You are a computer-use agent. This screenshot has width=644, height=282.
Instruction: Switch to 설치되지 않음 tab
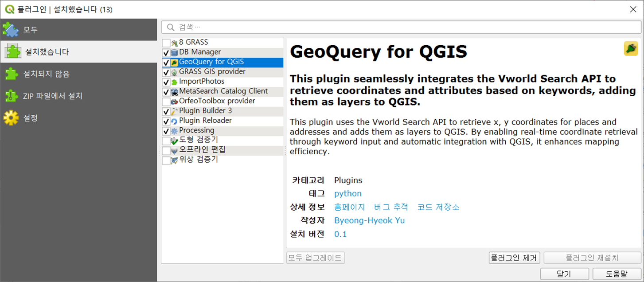(x=78, y=74)
